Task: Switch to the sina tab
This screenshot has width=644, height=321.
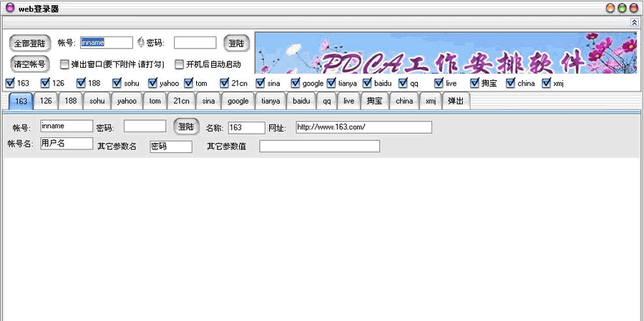Action: tap(209, 101)
